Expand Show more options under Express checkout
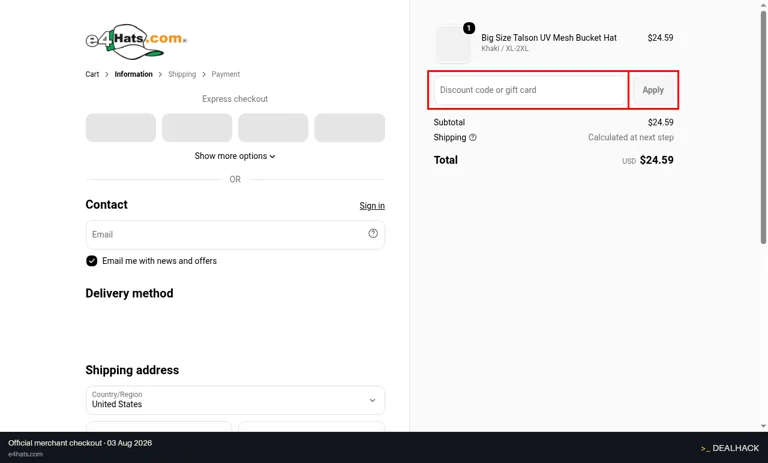The width and height of the screenshot is (768, 463). coord(235,156)
